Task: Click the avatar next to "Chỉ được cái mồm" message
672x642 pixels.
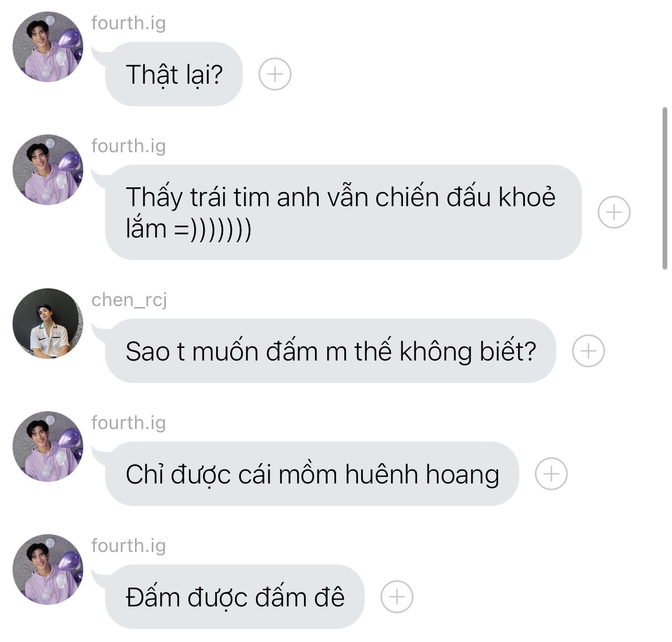Action: tap(48, 446)
